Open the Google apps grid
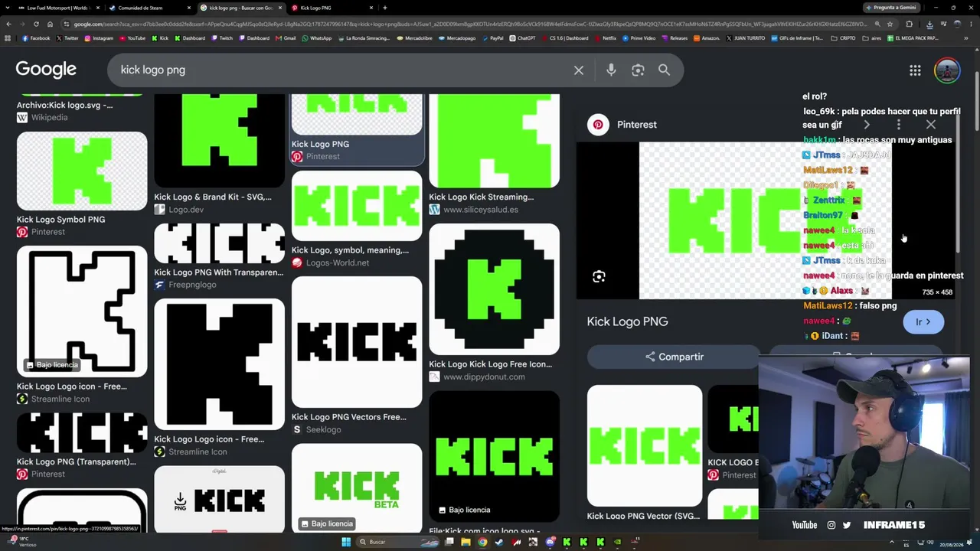This screenshot has width=980, height=551. click(915, 70)
